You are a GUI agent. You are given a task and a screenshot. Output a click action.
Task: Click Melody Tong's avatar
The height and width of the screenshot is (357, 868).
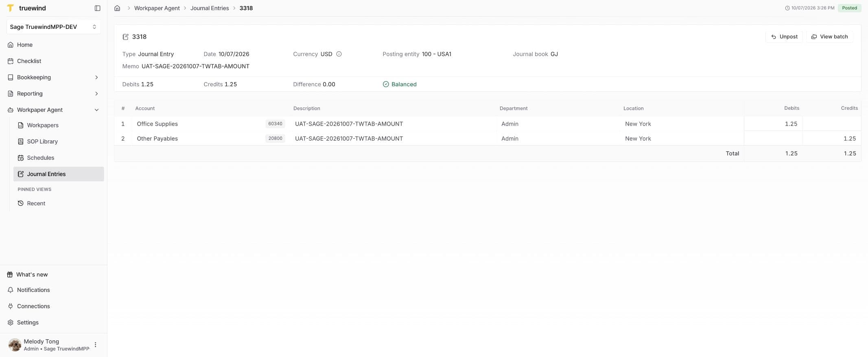pyautogui.click(x=15, y=345)
